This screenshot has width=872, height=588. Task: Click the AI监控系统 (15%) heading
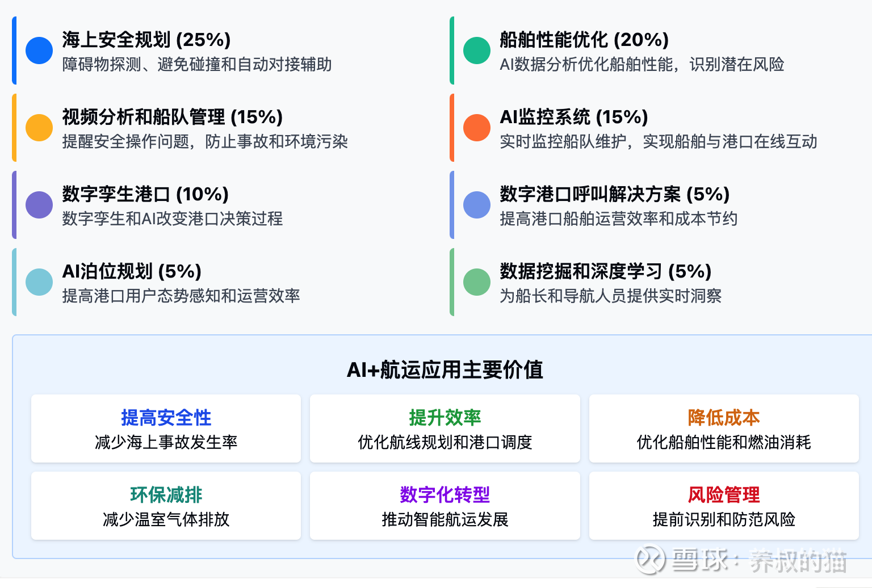[574, 117]
